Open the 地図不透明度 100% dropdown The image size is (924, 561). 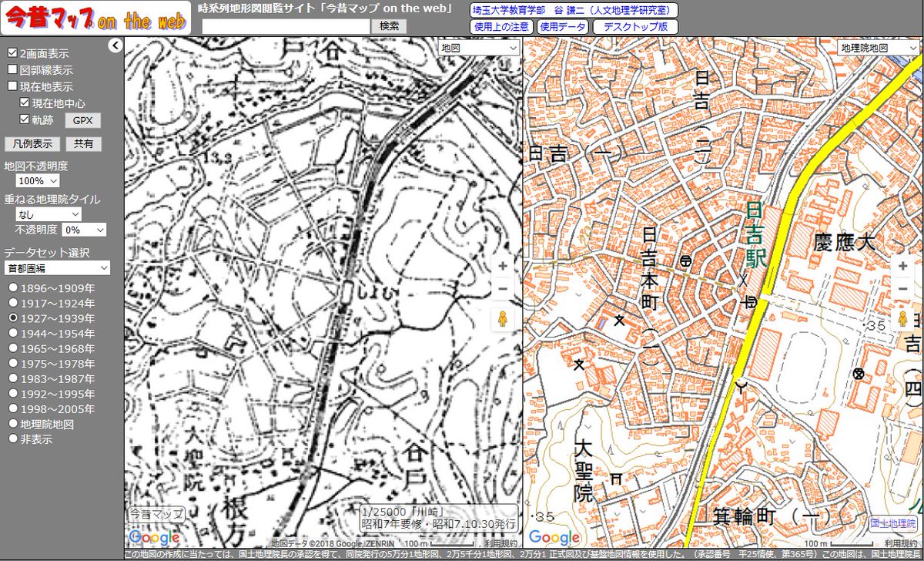(x=38, y=181)
